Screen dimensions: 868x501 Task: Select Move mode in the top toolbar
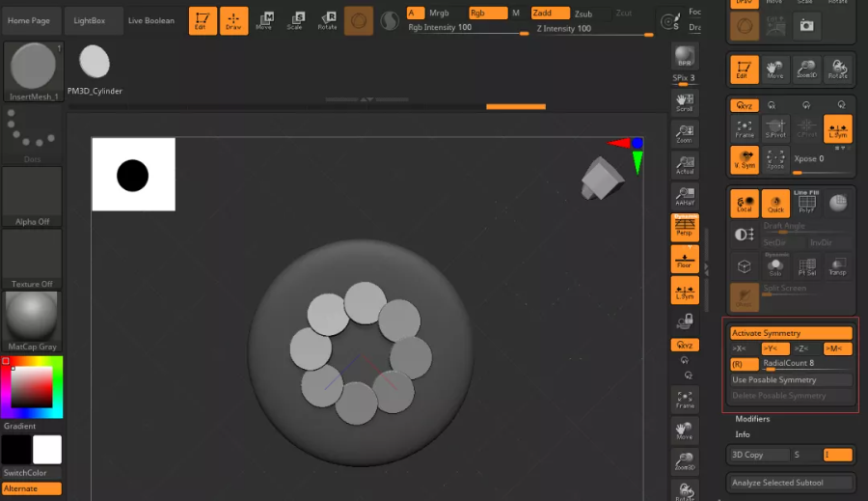tap(264, 21)
